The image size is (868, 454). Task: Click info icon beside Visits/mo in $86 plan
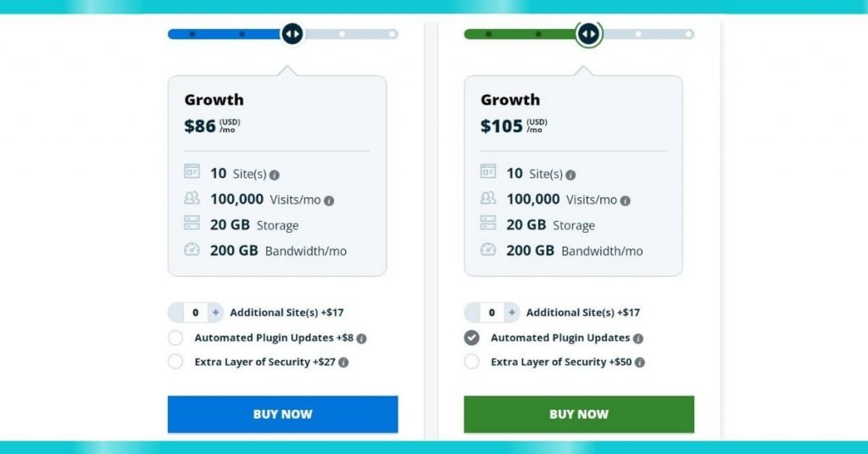coord(329,201)
